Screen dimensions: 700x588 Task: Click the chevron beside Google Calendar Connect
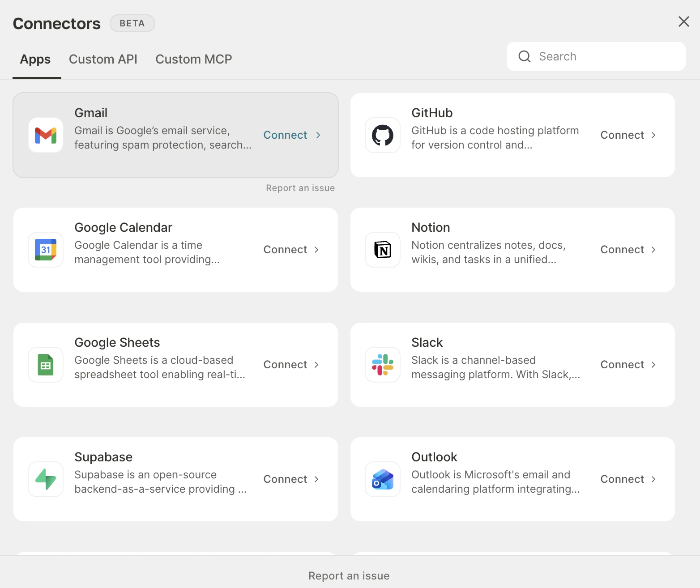click(x=316, y=250)
